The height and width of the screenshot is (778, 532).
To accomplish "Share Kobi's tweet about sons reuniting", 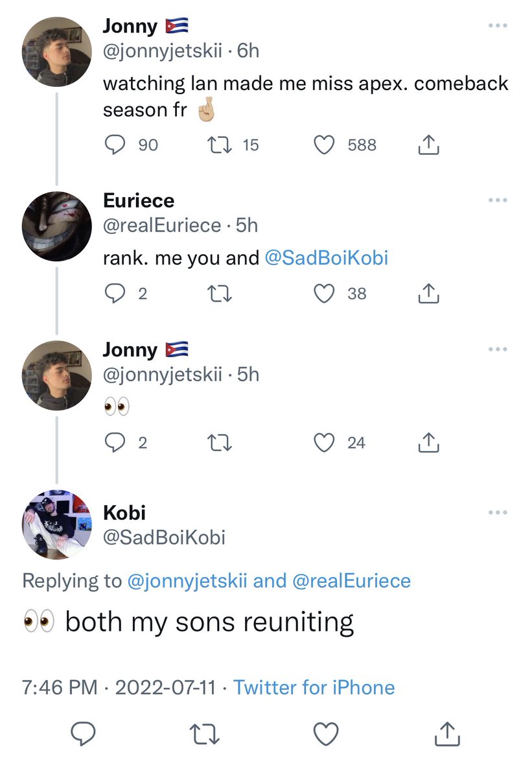I will (447, 735).
